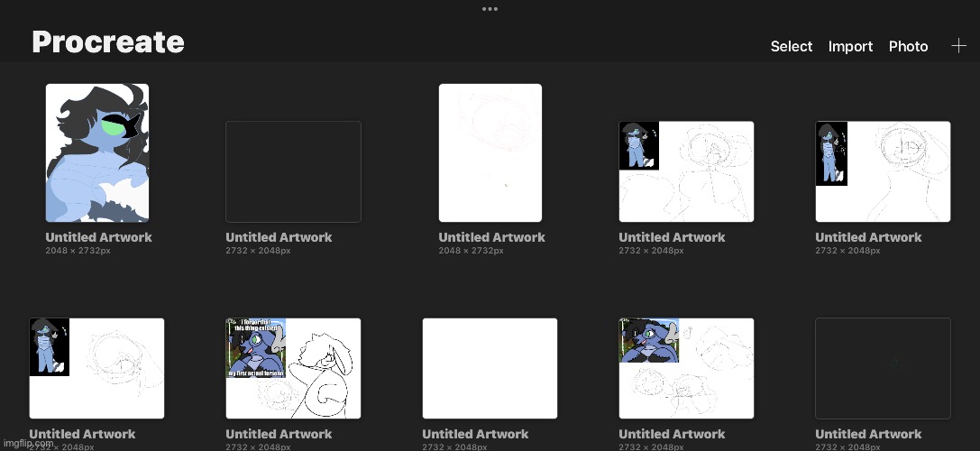The height and width of the screenshot is (451, 980).
Task: Rename title under the white portrait canvas
Action: click(x=491, y=237)
